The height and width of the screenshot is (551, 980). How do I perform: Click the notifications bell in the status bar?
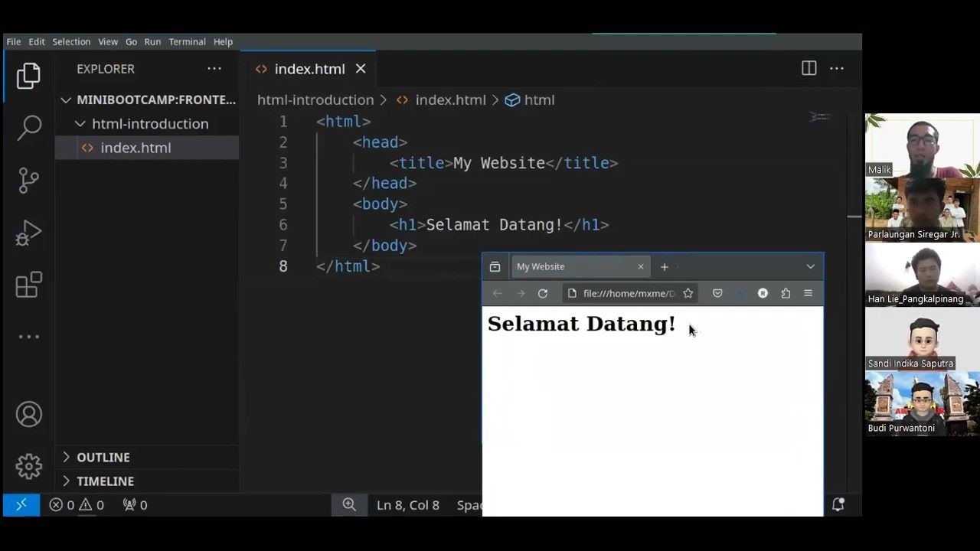pyautogui.click(x=838, y=505)
